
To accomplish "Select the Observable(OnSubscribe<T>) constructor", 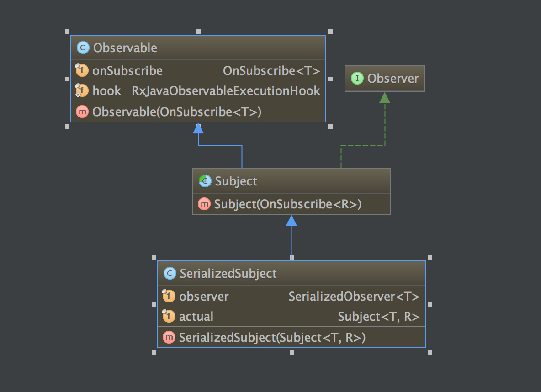I will tap(177, 112).
